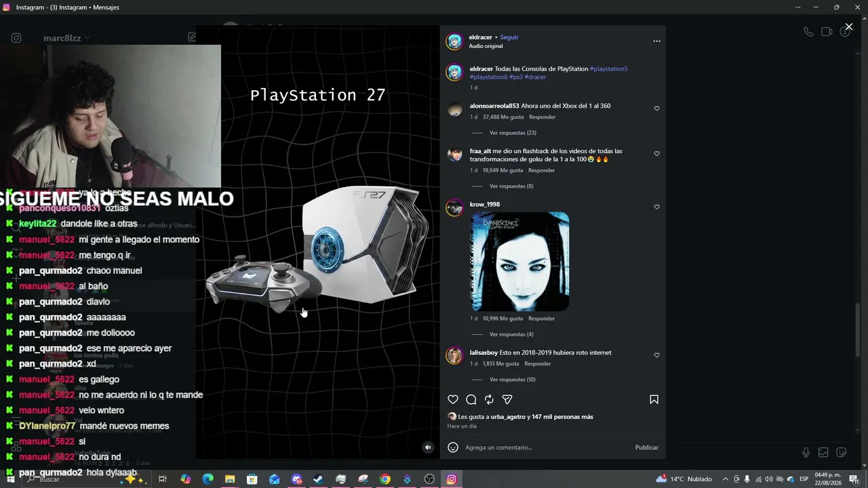View '19,049 Me gusta' on fraa_alt's comment
This screenshot has height=488, width=868.
[x=502, y=170]
